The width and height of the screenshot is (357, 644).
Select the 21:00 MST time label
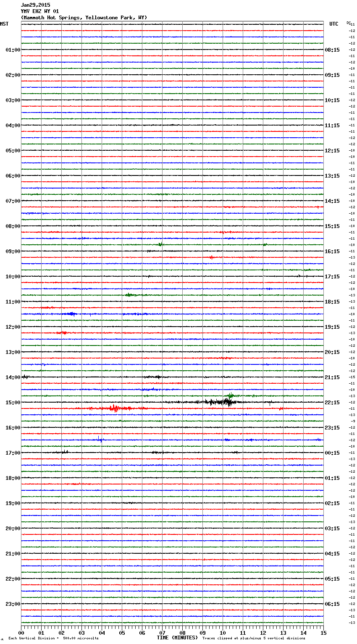point(13,554)
